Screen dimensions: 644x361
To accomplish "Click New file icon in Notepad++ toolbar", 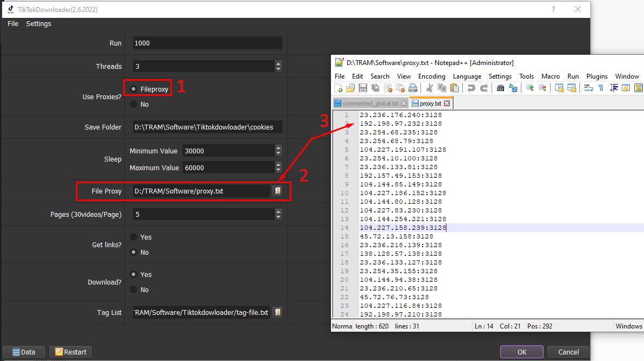I will 339,88.
